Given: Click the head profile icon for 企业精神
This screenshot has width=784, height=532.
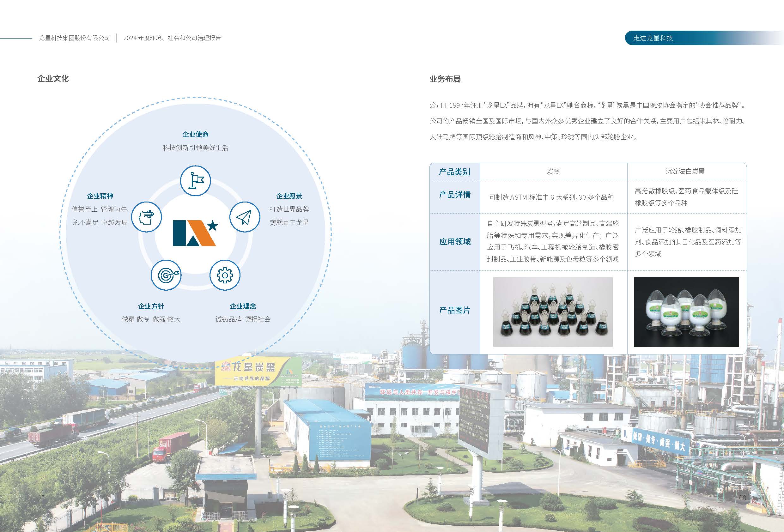Looking at the screenshot, I should click(x=146, y=217).
